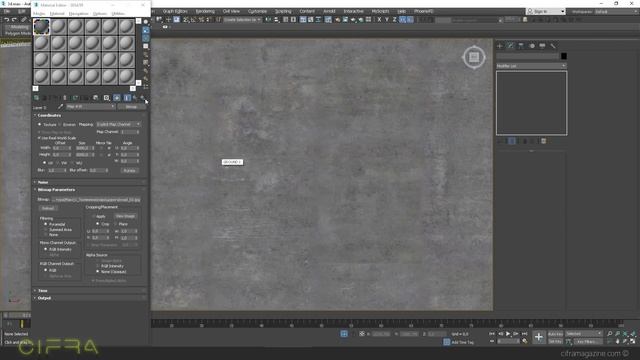Open Create Selection Set dropdown
Image resolution: width=640 pixels, height=360 pixels.
click(x=242, y=20)
